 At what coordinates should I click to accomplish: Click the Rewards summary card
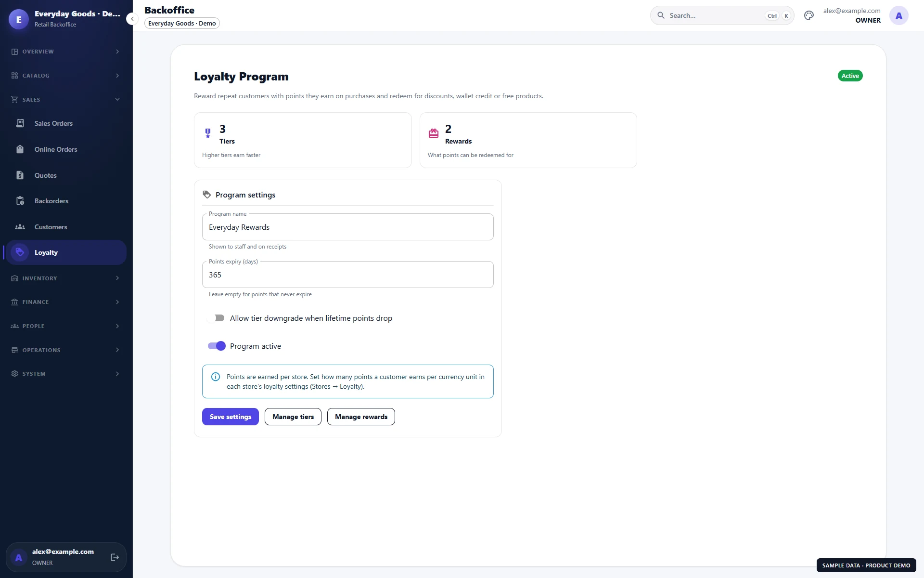pos(528,140)
